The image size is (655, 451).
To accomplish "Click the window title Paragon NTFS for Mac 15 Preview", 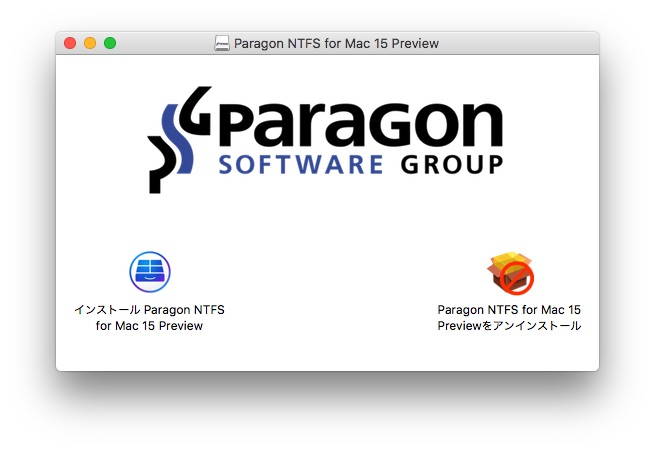I will tap(336, 43).
